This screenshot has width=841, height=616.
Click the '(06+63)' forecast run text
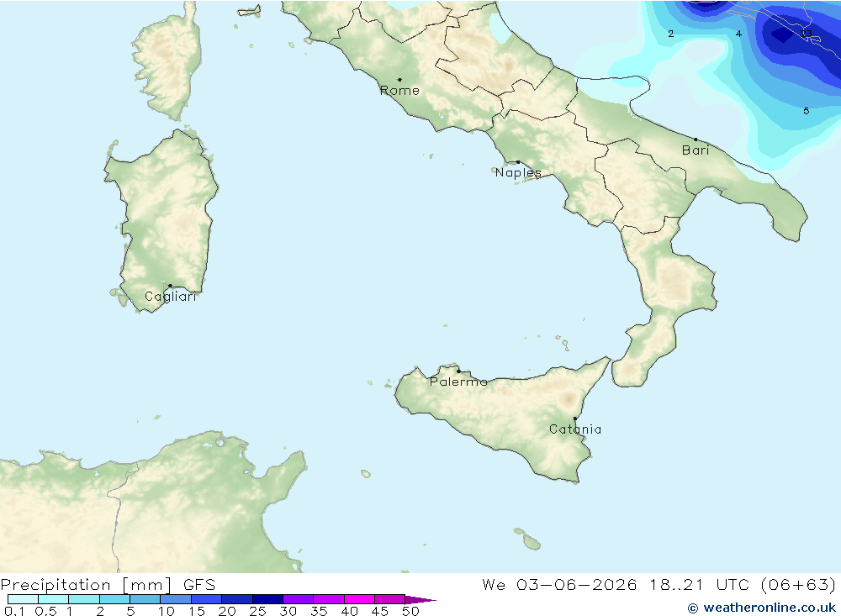pyautogui.click(x=798, y=584)
